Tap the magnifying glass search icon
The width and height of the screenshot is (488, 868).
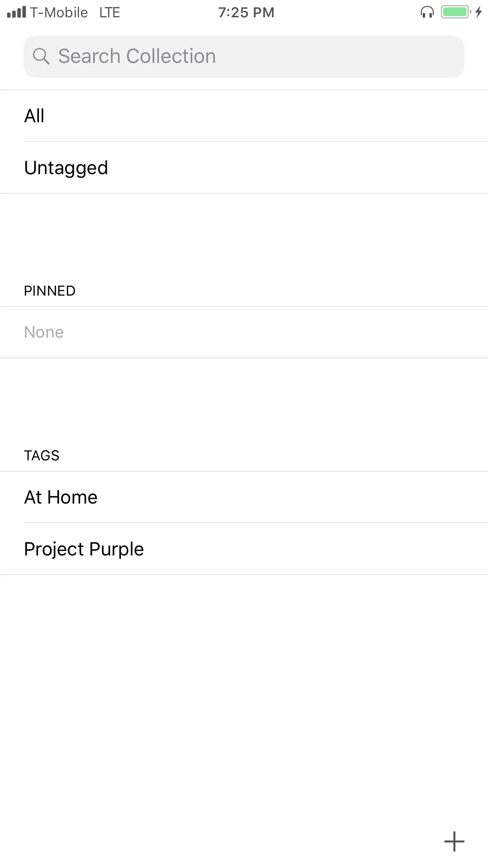(x=41, y=56)
